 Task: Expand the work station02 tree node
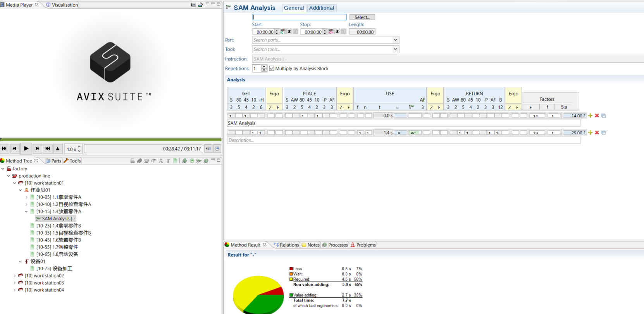coord(15,276)
